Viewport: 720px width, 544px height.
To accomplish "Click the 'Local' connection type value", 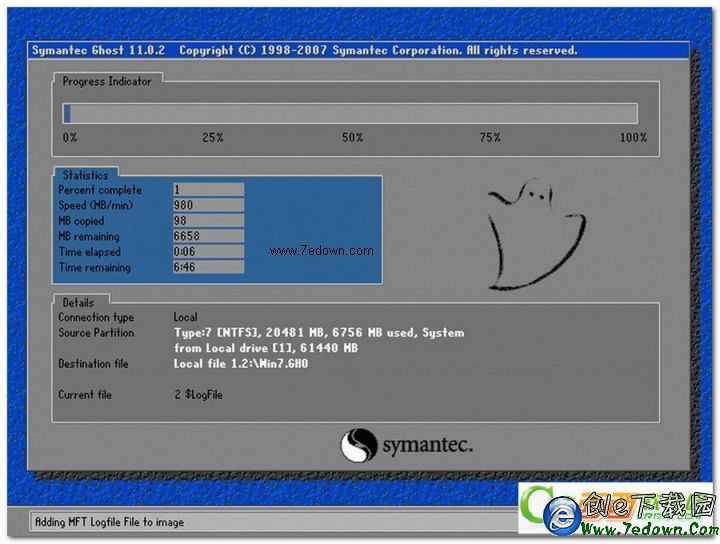I will pos(186,317).
